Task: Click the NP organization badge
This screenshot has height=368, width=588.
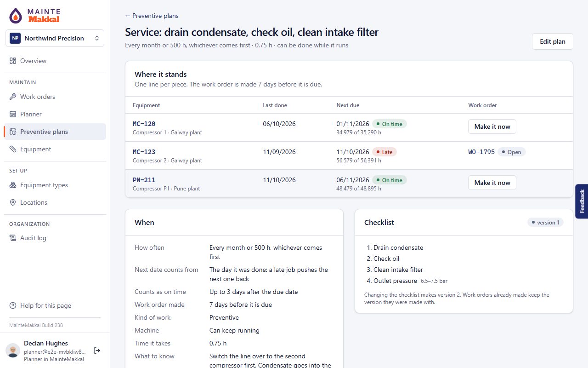Action: point(15,38)
